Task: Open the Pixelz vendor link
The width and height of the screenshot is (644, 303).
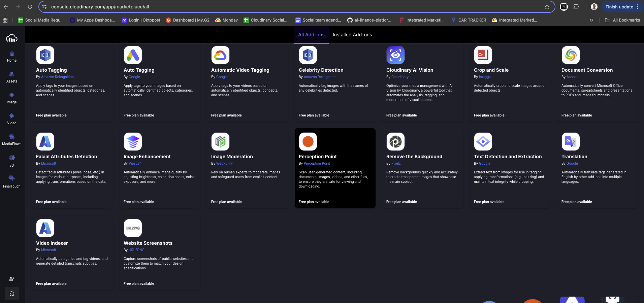Action: 396,163
